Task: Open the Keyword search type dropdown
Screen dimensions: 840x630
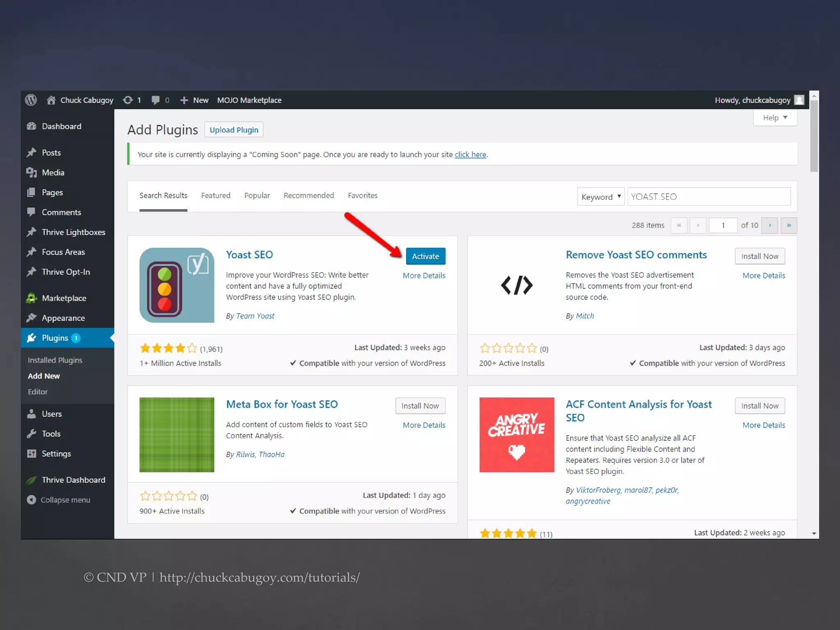Action: coord(601,197)
